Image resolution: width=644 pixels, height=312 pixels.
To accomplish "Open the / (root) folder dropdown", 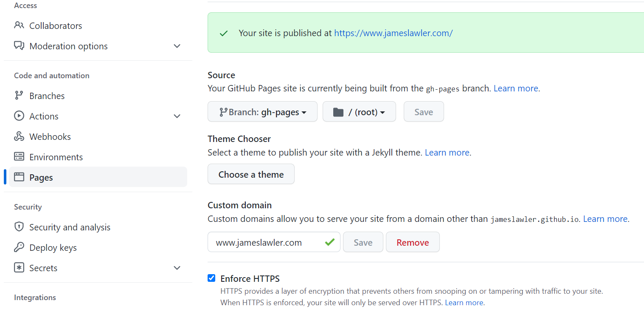I will tap(359, 111).
